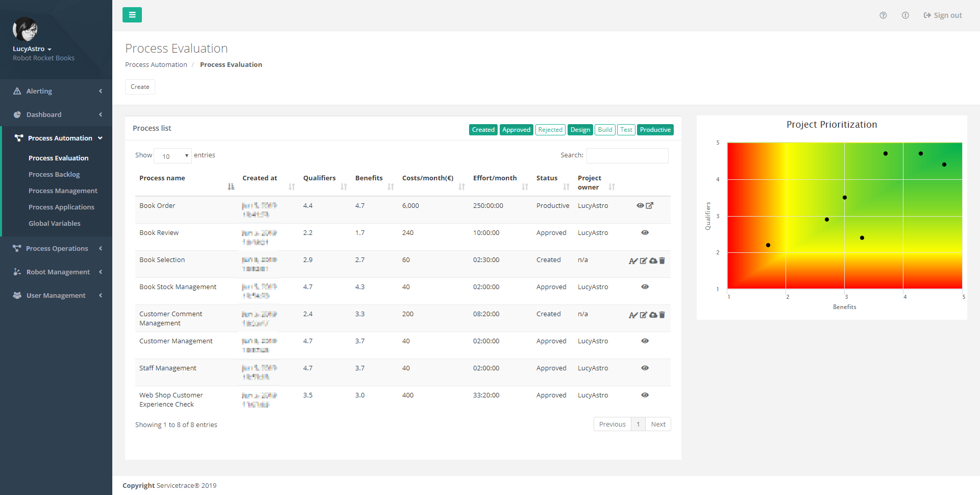Viewport: 980px width, 495px height.
Task: Deploy Book Selection with the cloud upload icon
Action: (x=653, y=261)
